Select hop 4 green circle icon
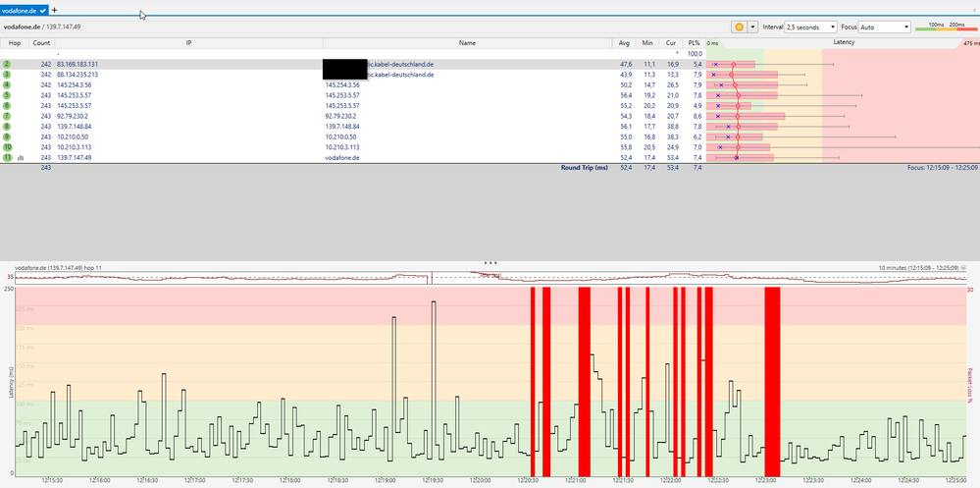 [x=7, y=84]
